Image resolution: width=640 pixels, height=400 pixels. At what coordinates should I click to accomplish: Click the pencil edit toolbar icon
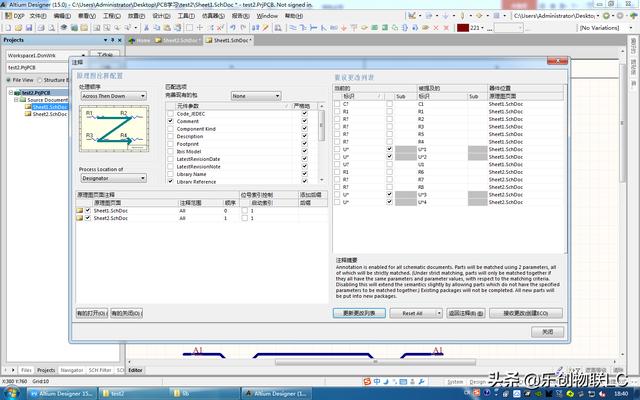pos(266,28)
